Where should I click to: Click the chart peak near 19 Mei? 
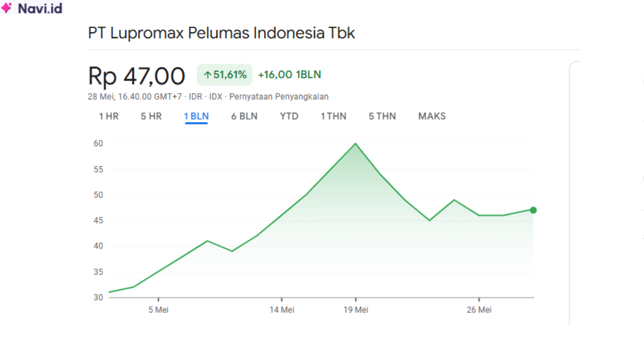(x=356, y=144)
